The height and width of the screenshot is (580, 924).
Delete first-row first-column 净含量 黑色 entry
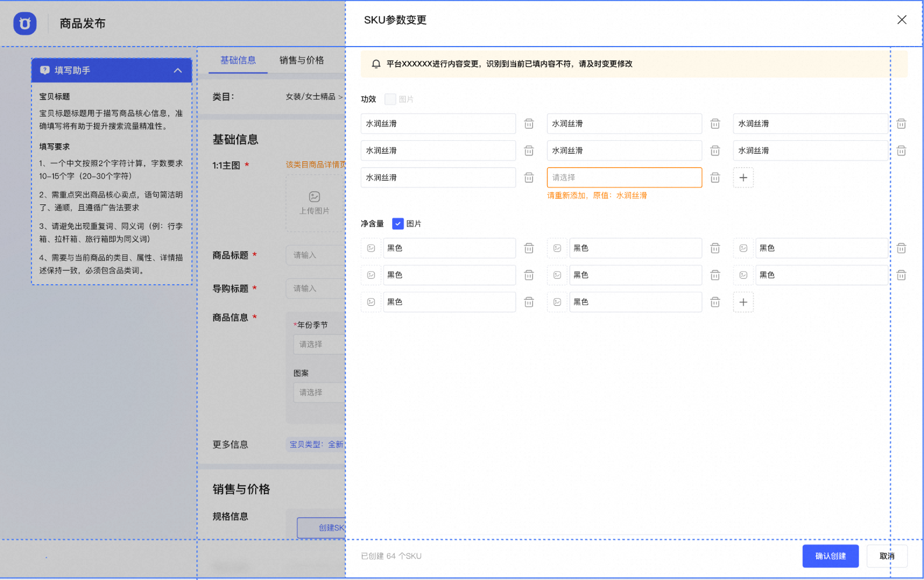[x=529, y=248]
